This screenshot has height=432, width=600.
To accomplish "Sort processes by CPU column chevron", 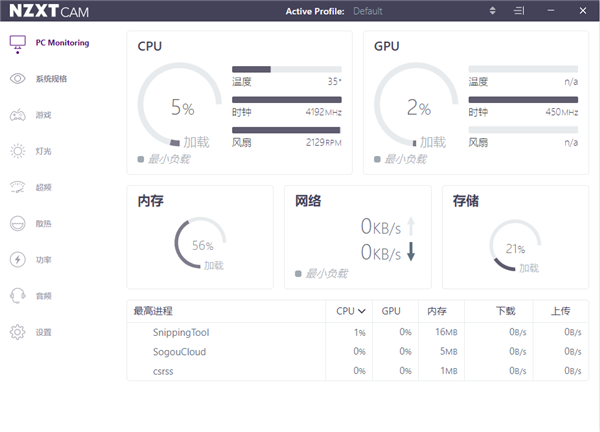I will pyautogui.click(x=362, y=311).
